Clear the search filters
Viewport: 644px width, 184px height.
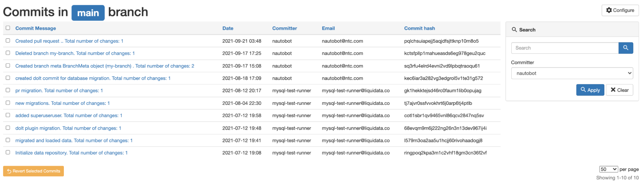619,90
